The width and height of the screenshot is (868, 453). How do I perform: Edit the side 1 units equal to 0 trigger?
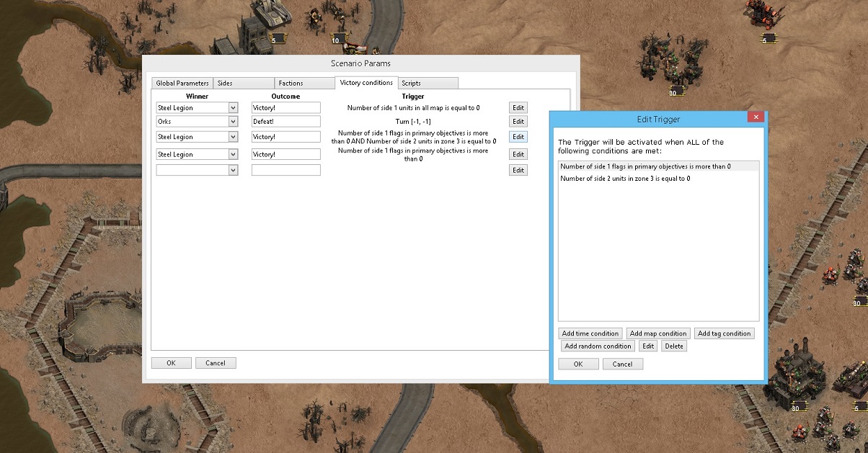[x=518, y=108]
